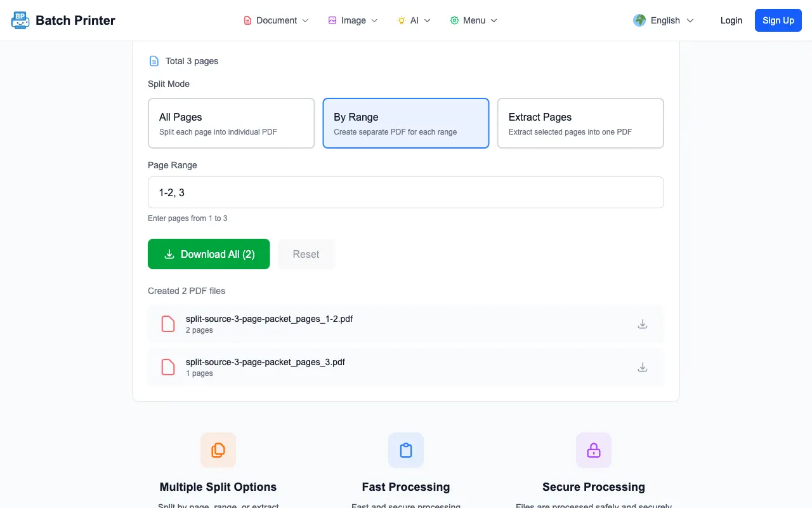The width and height of the screenshot is (812, 508).
Task: Download the pages_1-2.pdf file via its icon
Action: click(x=643, y=324)
